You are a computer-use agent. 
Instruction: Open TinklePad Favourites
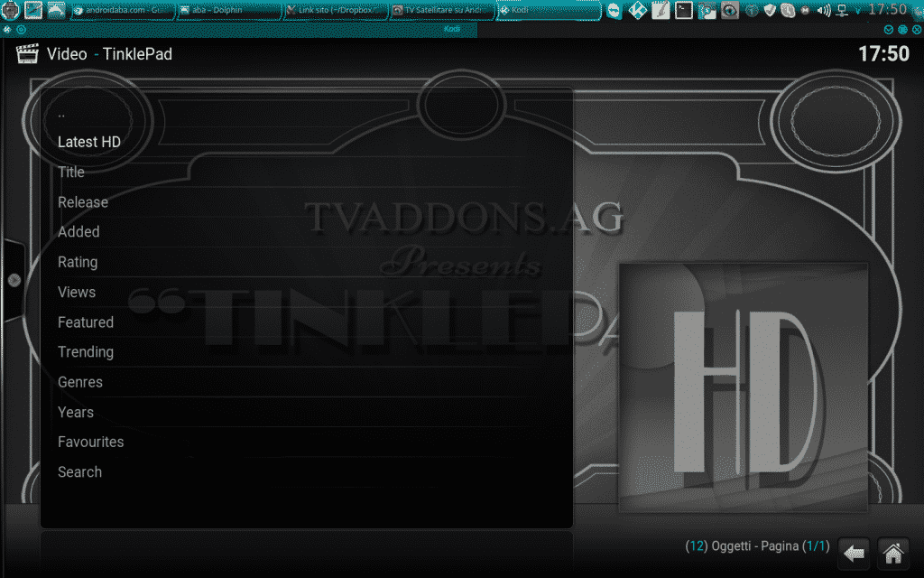tap(307, 442)
